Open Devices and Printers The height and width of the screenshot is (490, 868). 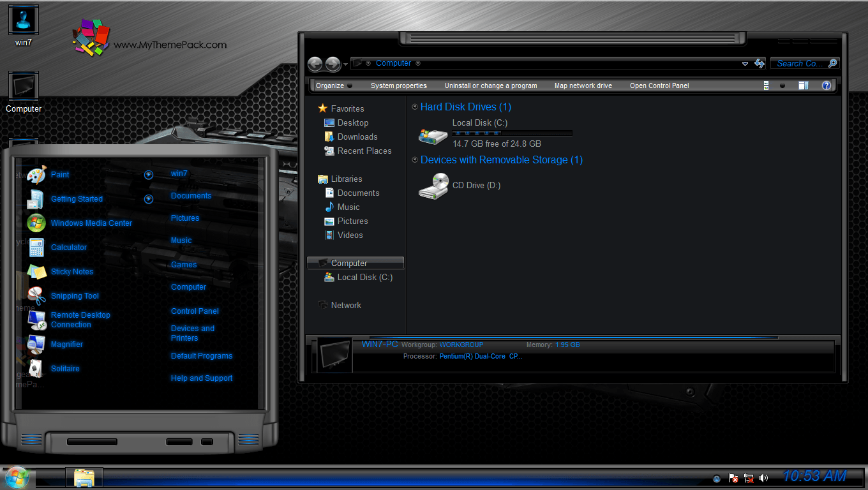point(193,333)
